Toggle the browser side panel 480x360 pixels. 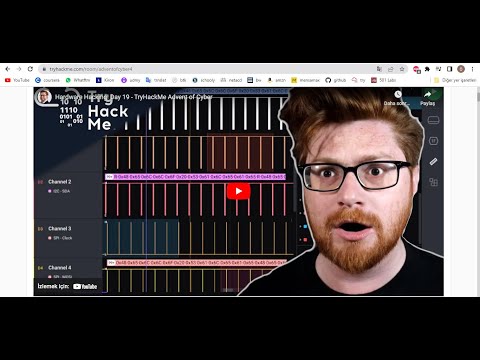(450, 69)
